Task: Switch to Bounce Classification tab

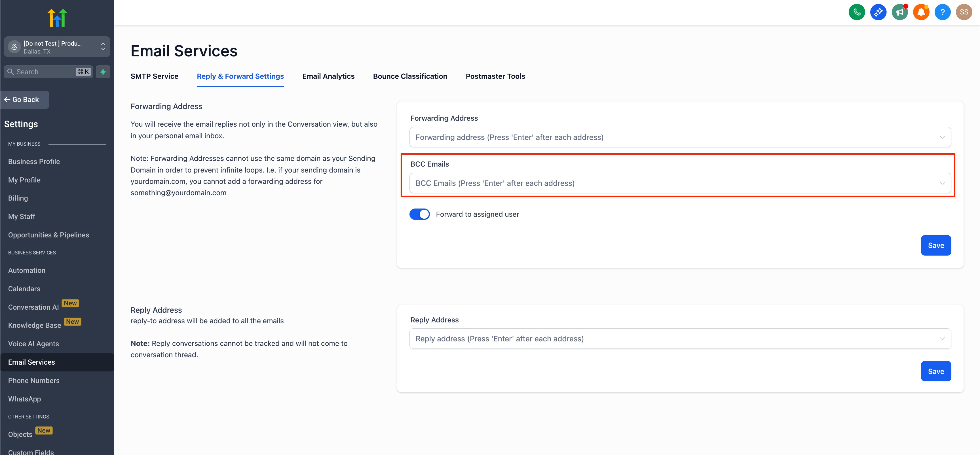Action: click(x=410, y=76)
